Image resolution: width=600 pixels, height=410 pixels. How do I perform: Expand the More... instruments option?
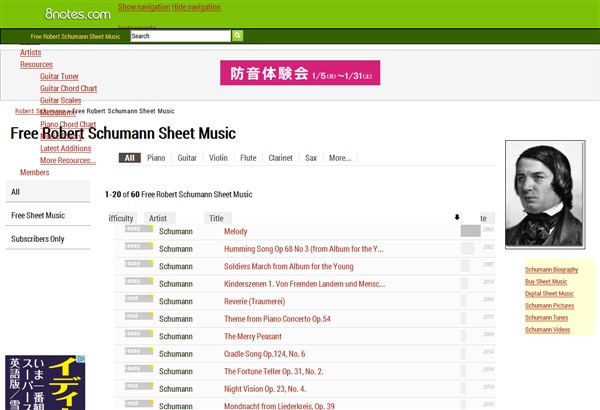pos(340,158)
